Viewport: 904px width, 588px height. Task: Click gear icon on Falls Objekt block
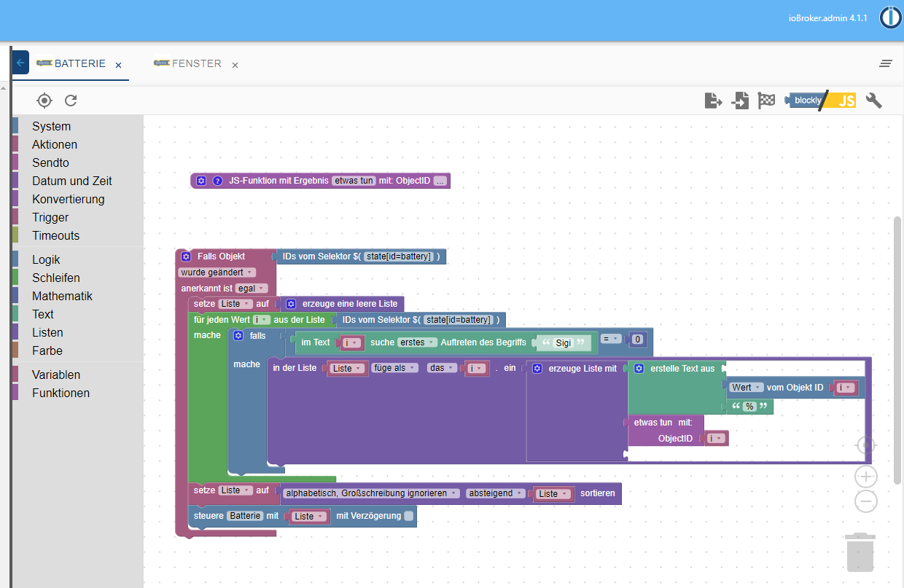(186, 256)
